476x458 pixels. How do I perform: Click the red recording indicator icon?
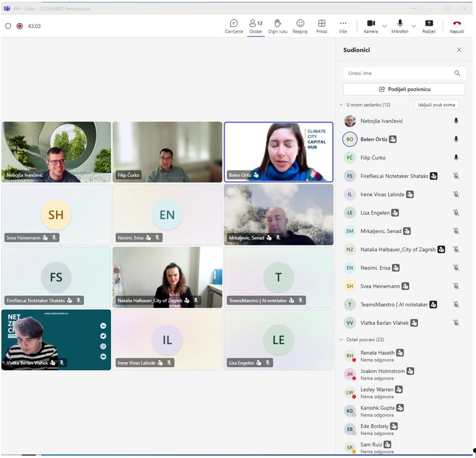pos(19,26)
